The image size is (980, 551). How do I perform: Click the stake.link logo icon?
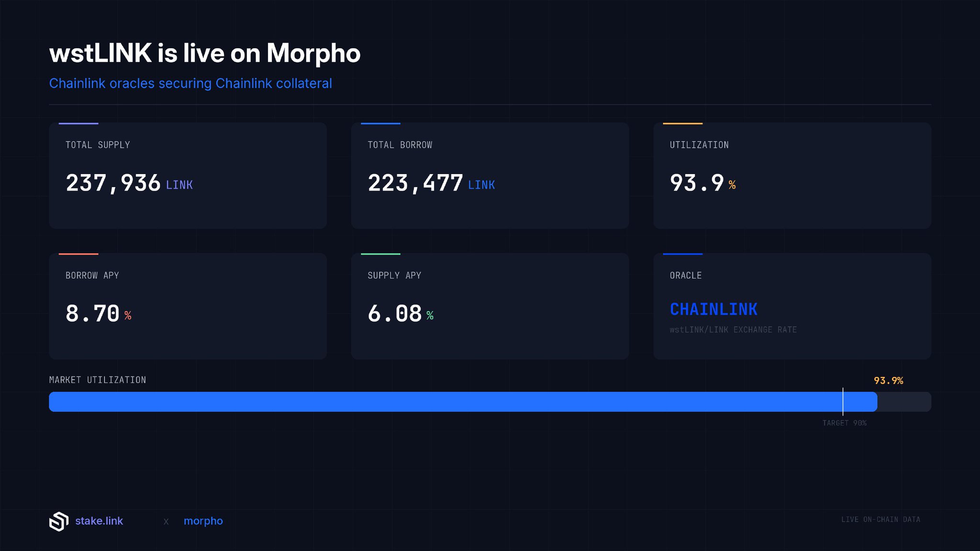click(x=58, y=521)
